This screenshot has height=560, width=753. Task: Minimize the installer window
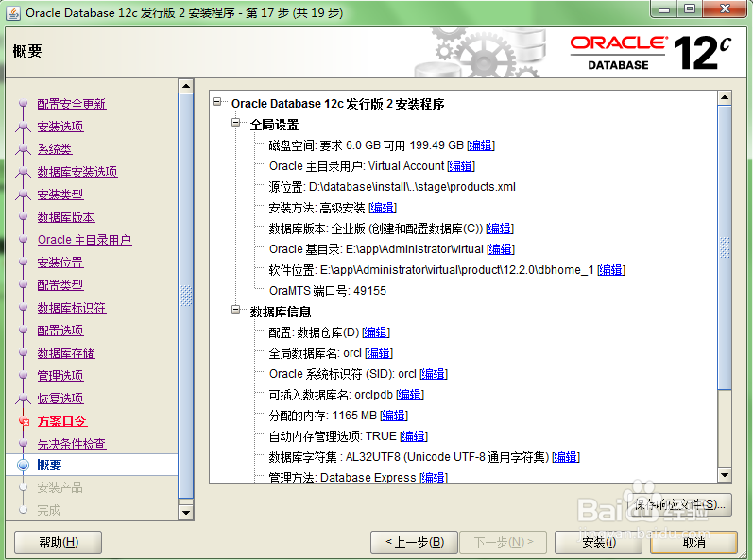tap(664, 9)
